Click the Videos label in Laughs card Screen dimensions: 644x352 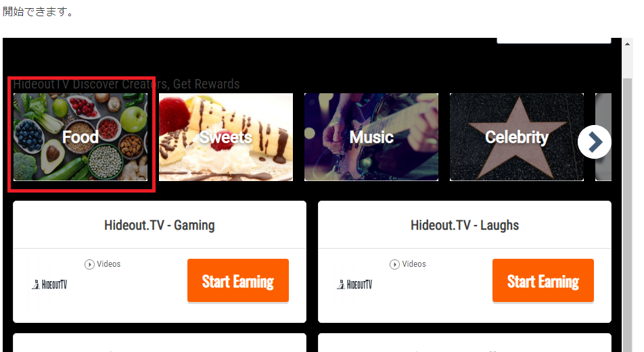[414, 264]
